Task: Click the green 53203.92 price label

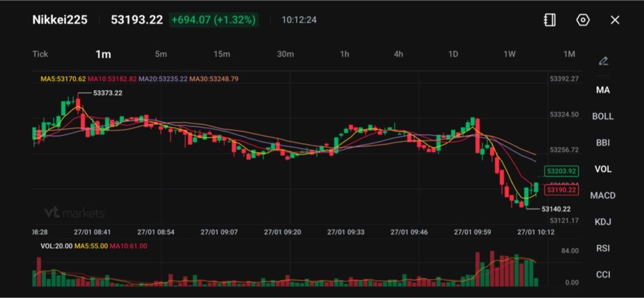Action: coord(562,171)
